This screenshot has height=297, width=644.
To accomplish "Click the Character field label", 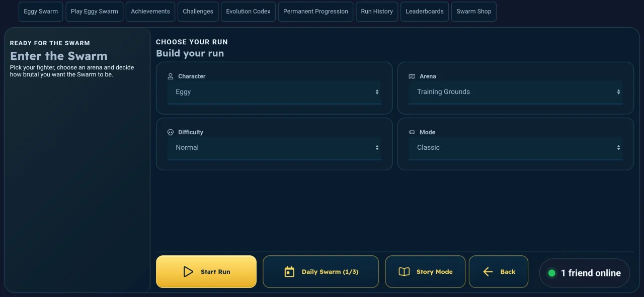I will (x=192, y=76).
